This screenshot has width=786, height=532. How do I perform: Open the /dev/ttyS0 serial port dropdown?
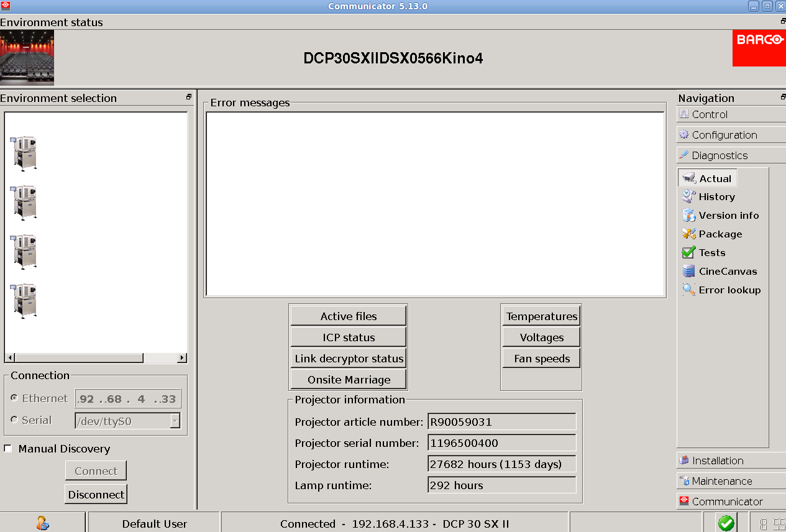(175, 421)
